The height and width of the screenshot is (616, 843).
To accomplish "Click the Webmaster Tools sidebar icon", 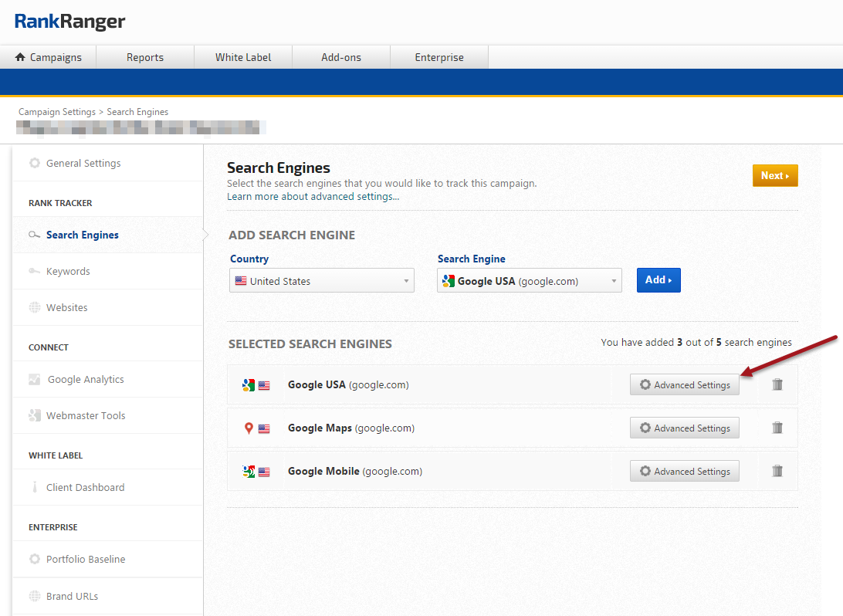I will [35, 415].
